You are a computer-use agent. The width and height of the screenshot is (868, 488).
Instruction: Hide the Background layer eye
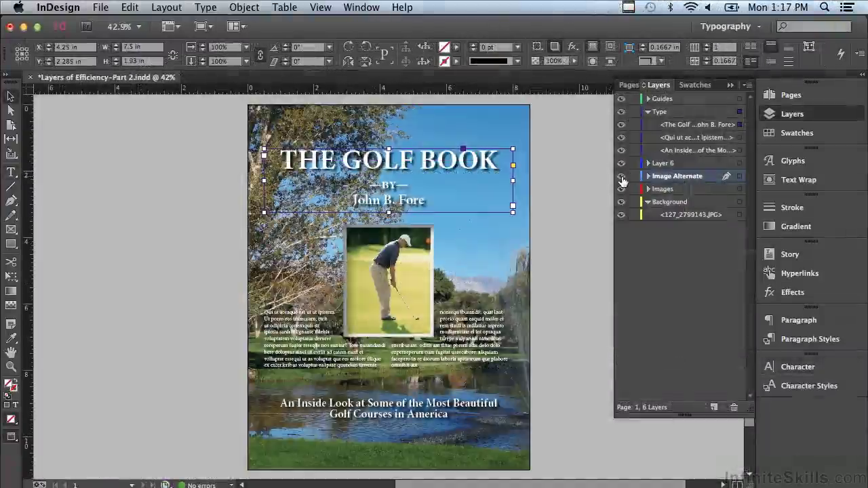pos(621,202)
